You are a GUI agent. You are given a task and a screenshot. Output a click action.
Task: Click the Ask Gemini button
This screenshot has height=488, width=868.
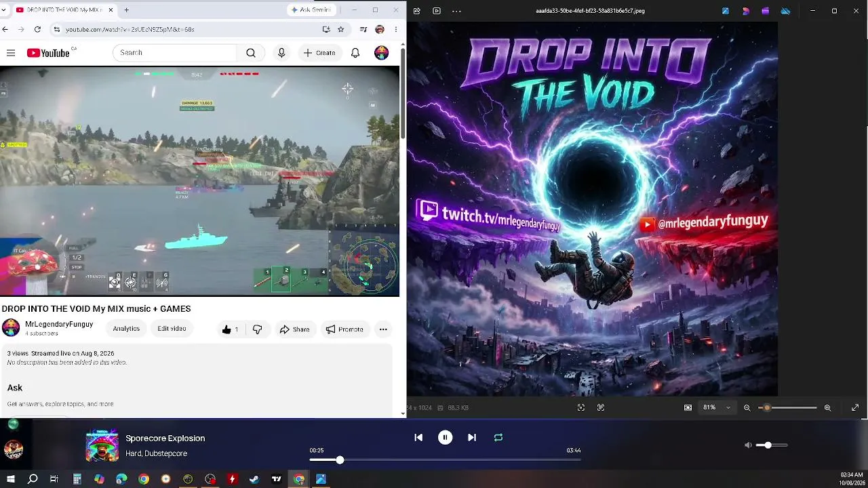pyautogui.click(x=311, y=10)
